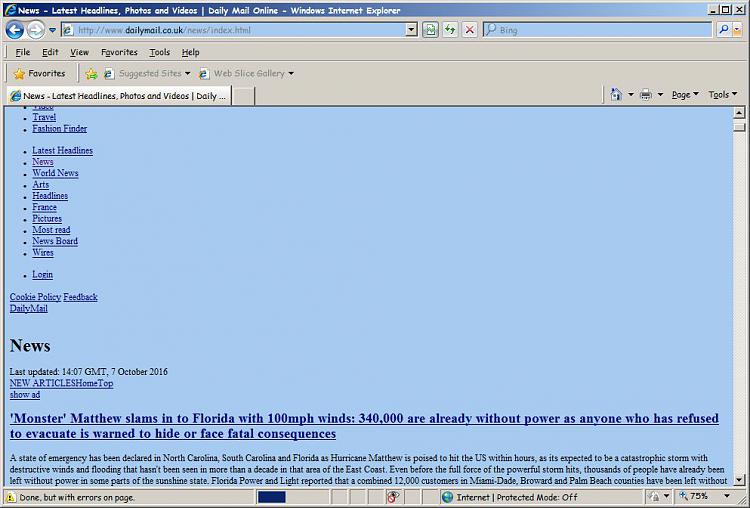Click the dailymail.co.uk address field
The image size is (750, 508).
(x=239, y=30)
